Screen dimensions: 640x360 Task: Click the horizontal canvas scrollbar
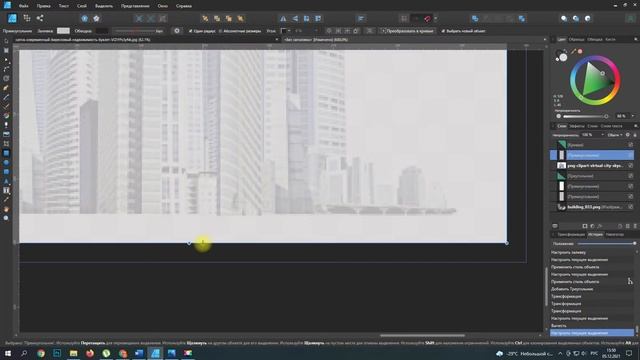(x=422, y=336)
